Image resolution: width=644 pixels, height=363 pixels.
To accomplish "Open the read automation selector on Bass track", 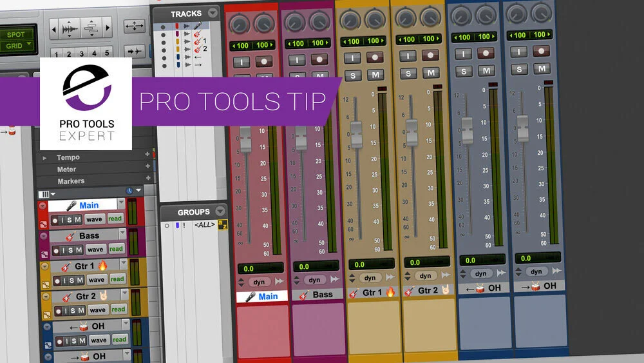I will 116,249.
